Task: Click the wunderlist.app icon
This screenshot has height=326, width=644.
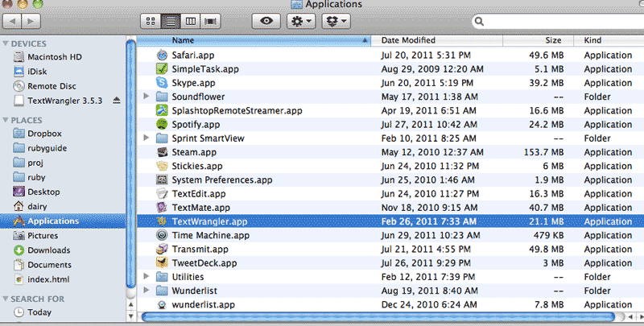Action: coord(162,304)
